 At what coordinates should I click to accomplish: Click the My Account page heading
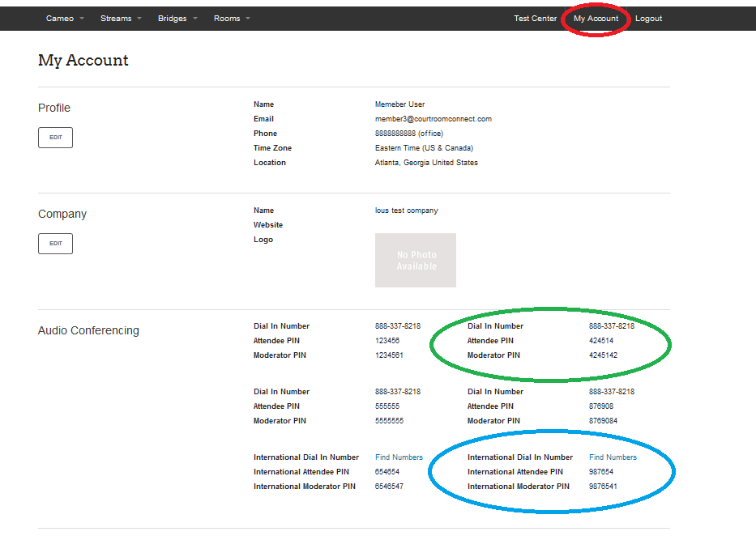tap(83, 60)
